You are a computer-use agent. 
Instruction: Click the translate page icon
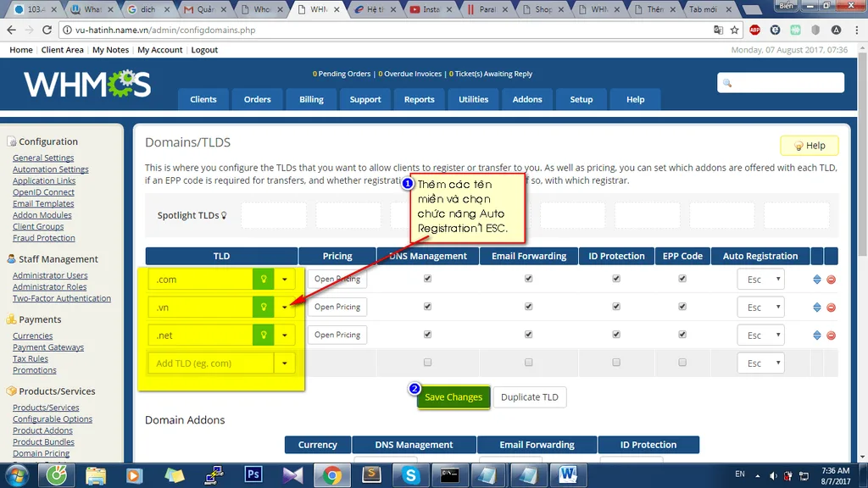pos(718,30)
